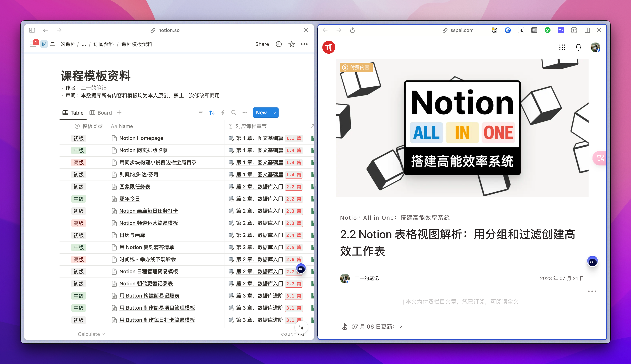This screenshot has height=364, width=631.
Task: Search the database with the magnifier icon
Action: click(234, 113)
